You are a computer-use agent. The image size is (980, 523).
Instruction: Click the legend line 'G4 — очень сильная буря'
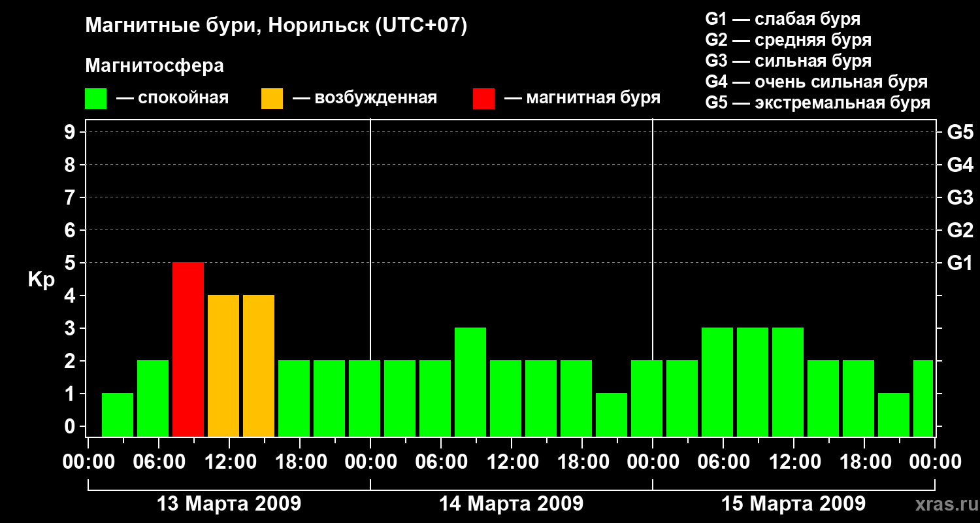coord(817,82)
